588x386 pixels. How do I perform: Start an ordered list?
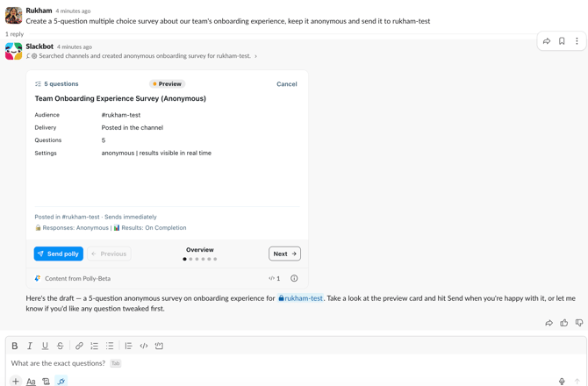click(94, 346)
